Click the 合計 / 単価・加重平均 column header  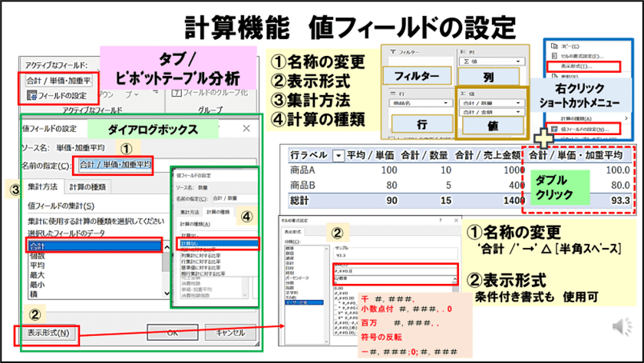tap(576, 155)
